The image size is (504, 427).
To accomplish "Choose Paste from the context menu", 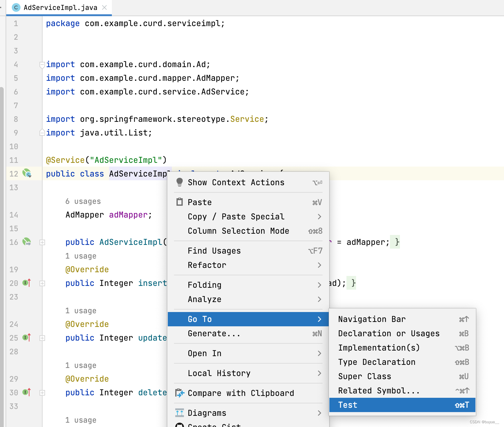I will click(248, 202).
